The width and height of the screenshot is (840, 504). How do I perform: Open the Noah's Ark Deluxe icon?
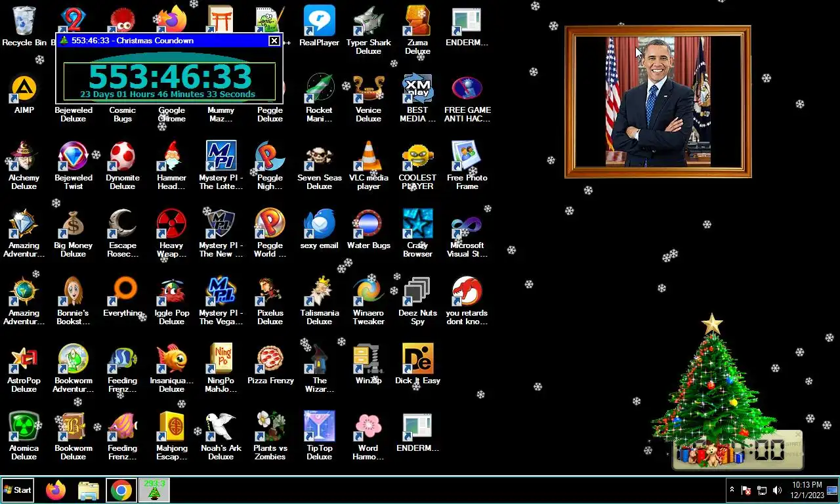click(x=221, y=436)
